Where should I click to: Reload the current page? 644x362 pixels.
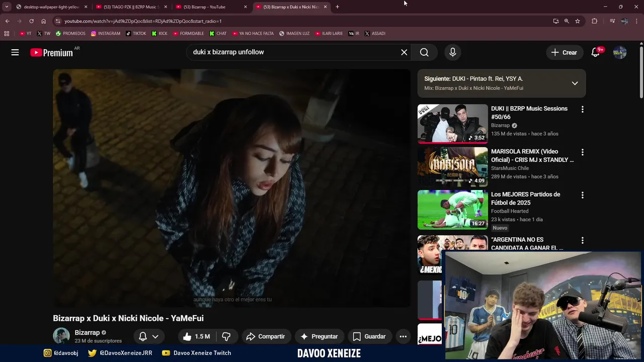click(31, 21)
